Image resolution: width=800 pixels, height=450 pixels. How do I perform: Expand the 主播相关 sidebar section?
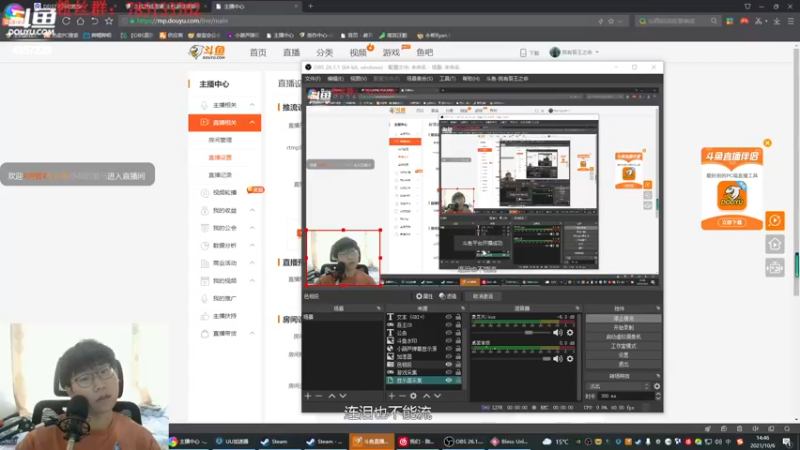coord(252,105)
